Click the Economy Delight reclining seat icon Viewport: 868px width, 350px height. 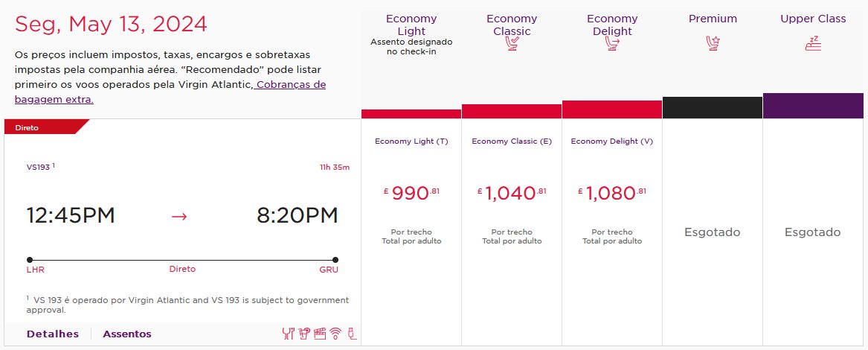coord(612,44)
